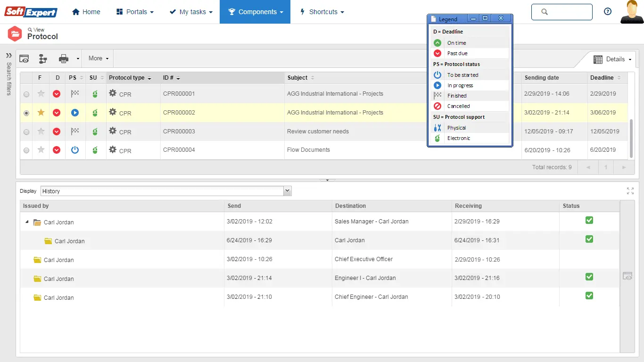Click the view record icon in toolbar
644x362 pixels.
pos(24,59)
